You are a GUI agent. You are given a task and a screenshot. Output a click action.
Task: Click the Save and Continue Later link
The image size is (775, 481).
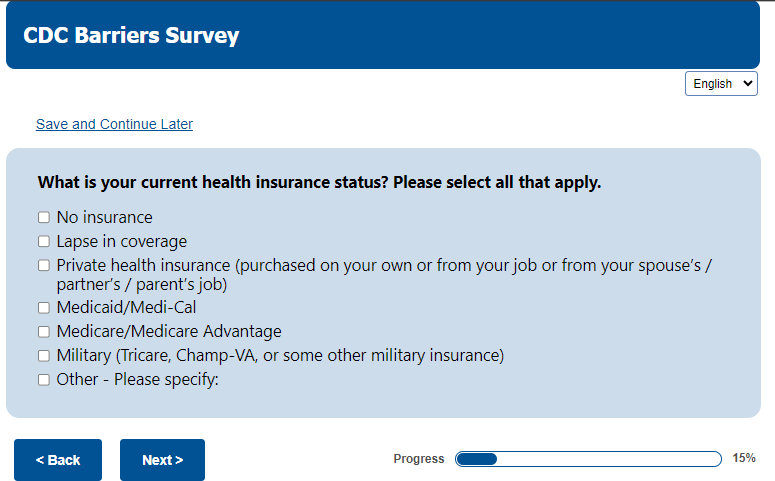(x=114, y=124)
